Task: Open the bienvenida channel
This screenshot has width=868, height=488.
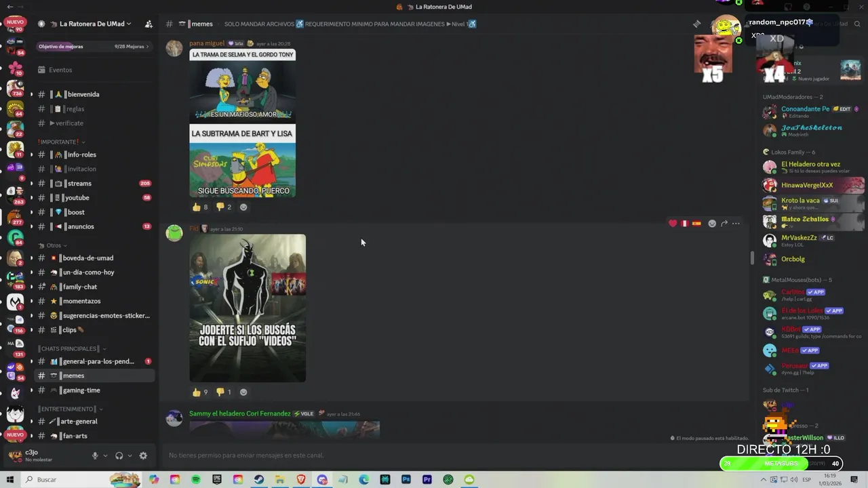Action: click(x=94, y=94)
